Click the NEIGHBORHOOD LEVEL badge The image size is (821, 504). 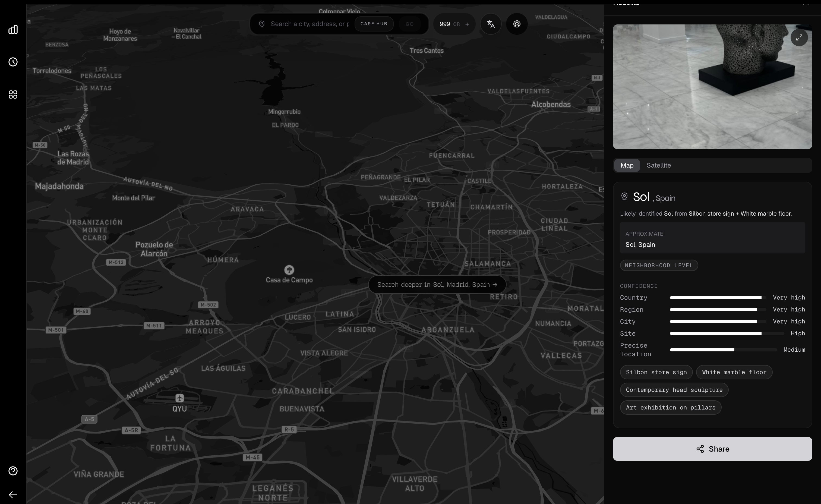coord(659,265)
